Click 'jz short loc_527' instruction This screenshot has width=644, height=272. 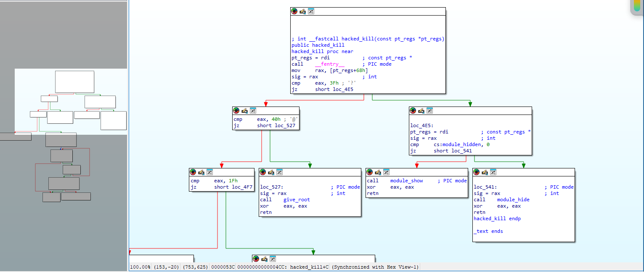click(265, 125)
